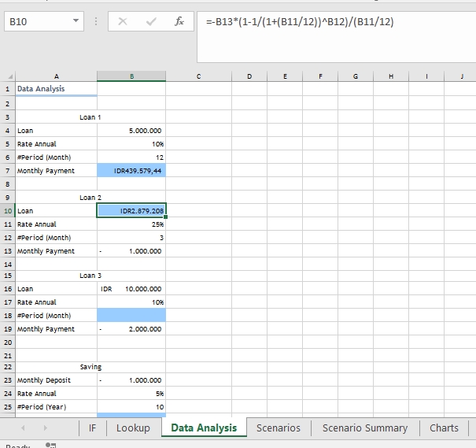
Task: Select cell showing 2.000.000 payment
Action: pyautogui.click(x=131, y=329)
